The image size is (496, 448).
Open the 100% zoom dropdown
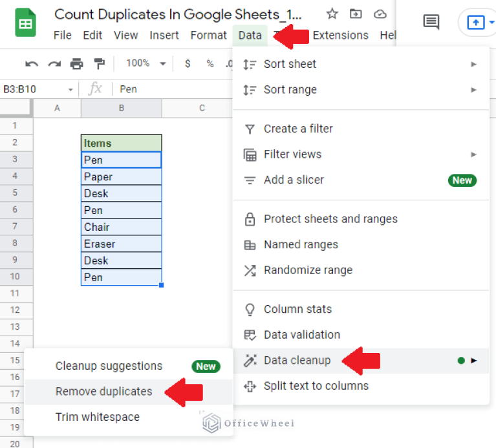(146, 63)
